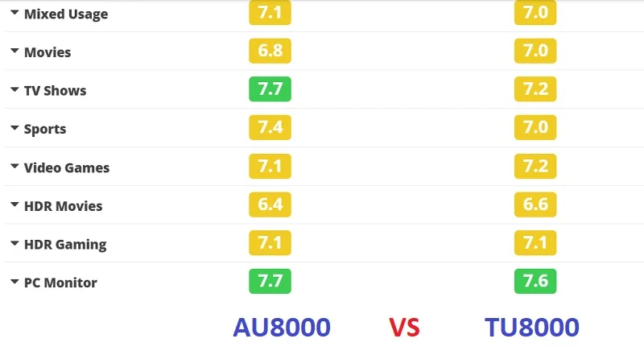Expand the HDR Movies row arrow

[x=14, y=204]
